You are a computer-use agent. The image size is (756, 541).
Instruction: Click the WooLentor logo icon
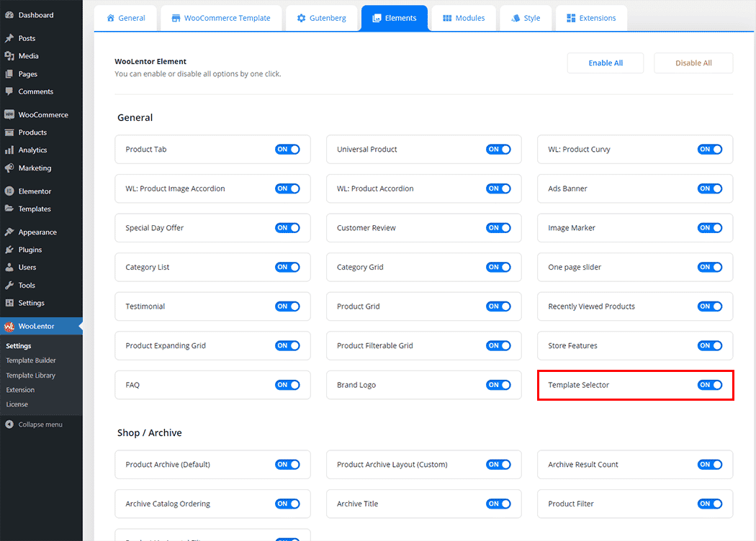point(9,326)
